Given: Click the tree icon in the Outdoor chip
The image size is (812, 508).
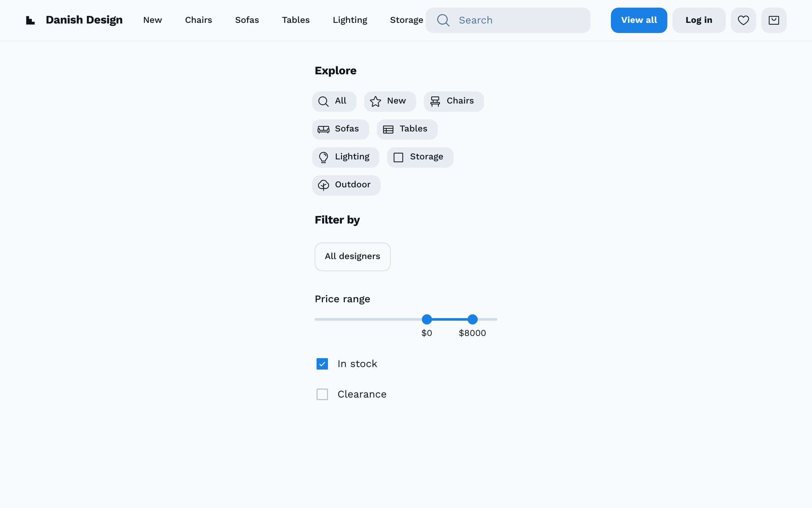Looking at the screenshot, I should (x=323, y=185).
